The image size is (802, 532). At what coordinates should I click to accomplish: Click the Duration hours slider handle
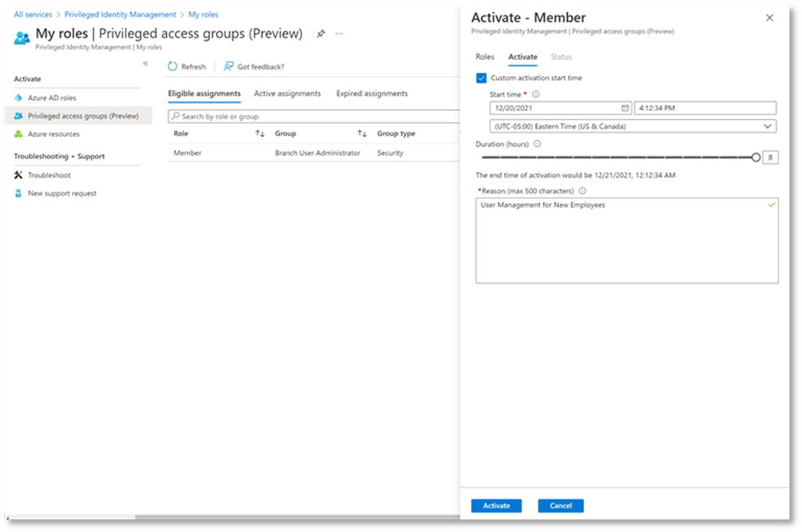(755, 157)
